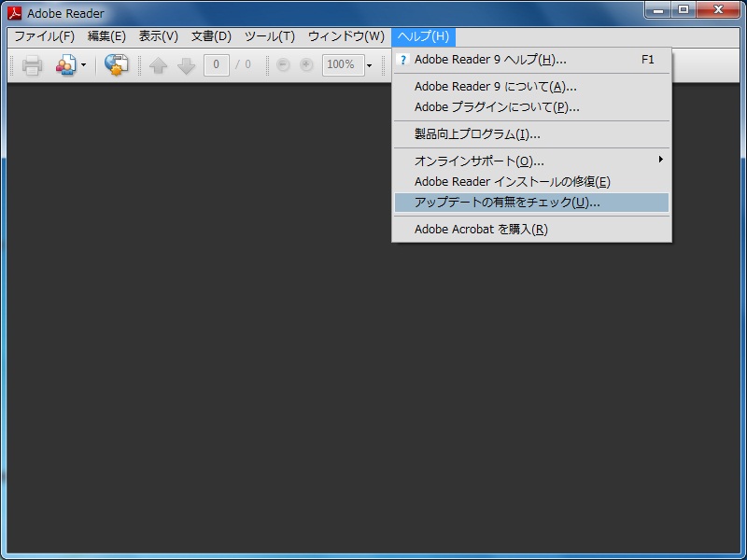Click the next page down arrow
Viewport: 747px width, 560px height.
coord(186,65)
